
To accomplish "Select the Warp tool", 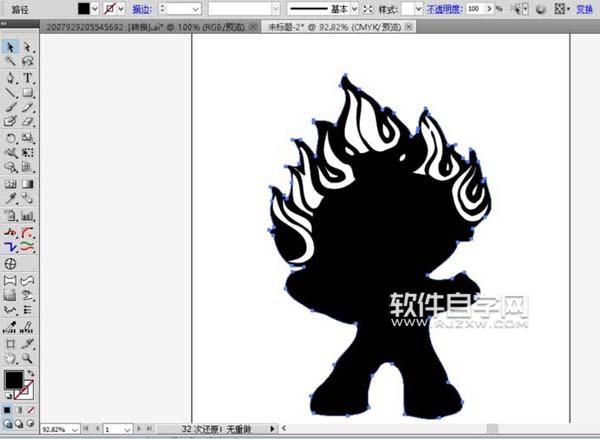I will point(10,153).
